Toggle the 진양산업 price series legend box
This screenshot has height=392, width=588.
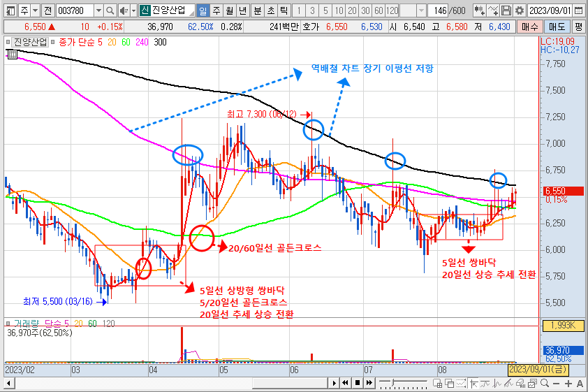click(30, 42)
